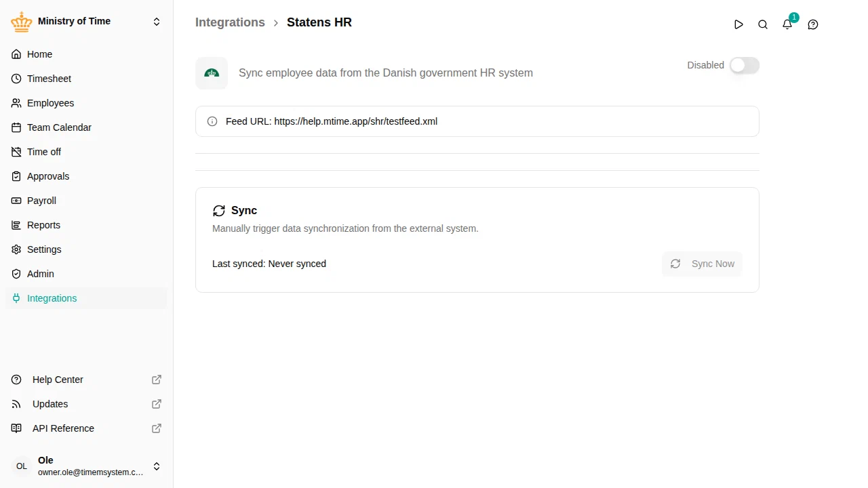The width and height of the screenshot is (868, 488).
Task: Open Employees in sidebar
Action: (86, 103)
